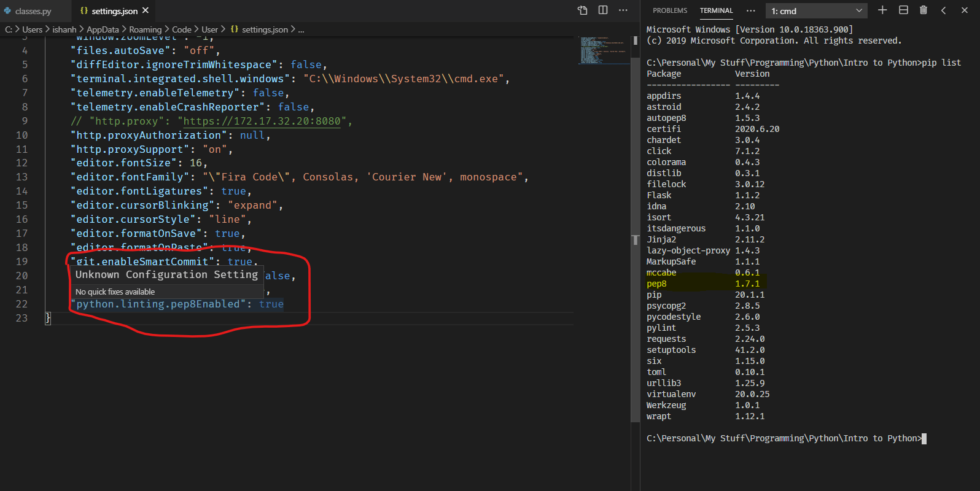
Task: Click the Roaming breadcrumb segment
Action: [146, 29]
